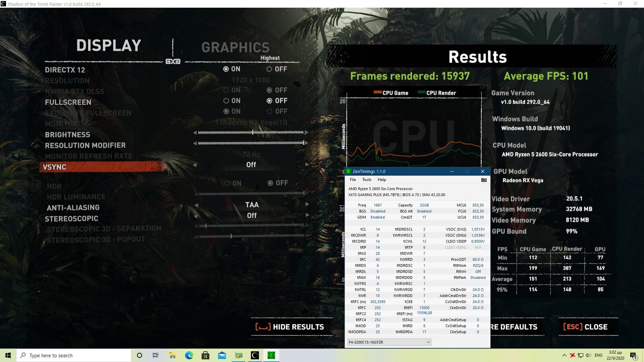Open the taskbar clock and date
Viewport: 644px width, 362px height.
click(x=615, y=355)
